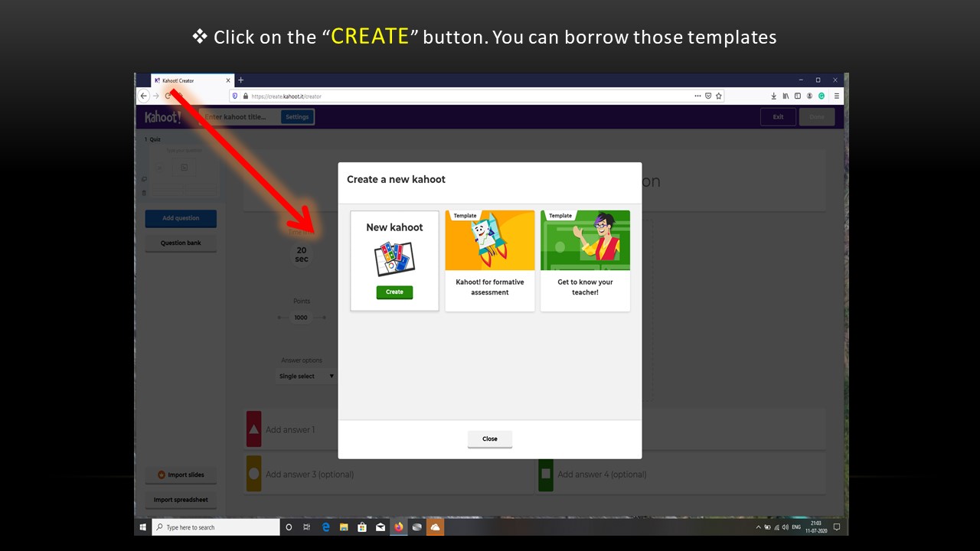Bookmark the page using the star icon
Screen dimensions: 980x551
(x=719, y=96)
